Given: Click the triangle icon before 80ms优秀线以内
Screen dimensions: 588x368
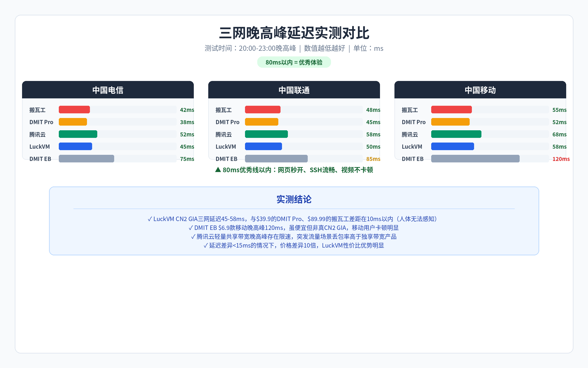Looking at the screenshot, I should point(218,170).
